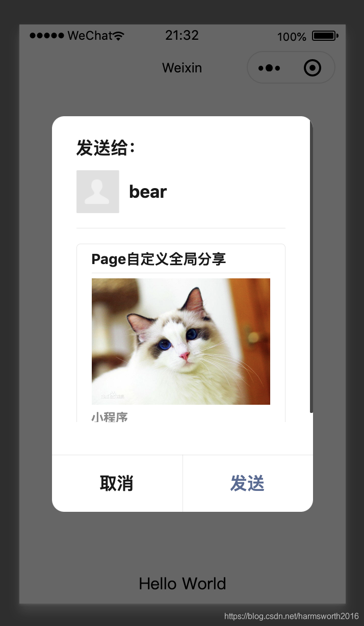
Task: Click the 100% battery percentage text
Action: [292, 37]
